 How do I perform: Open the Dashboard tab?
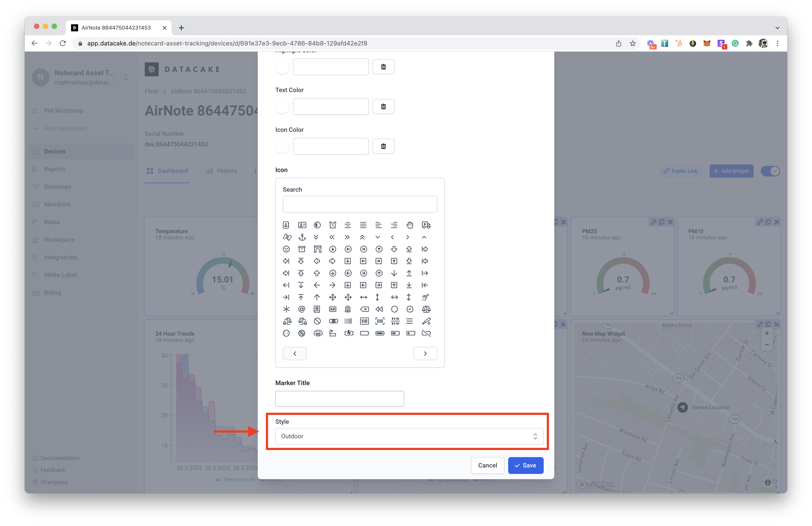[167, 171]
